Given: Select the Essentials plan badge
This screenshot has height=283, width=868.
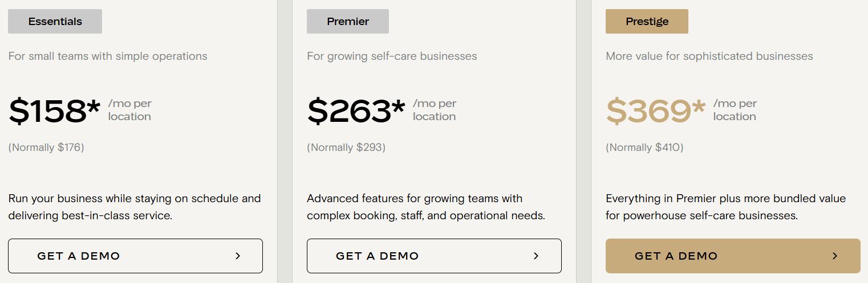Looking at the screenshot, I should point(55,22).
